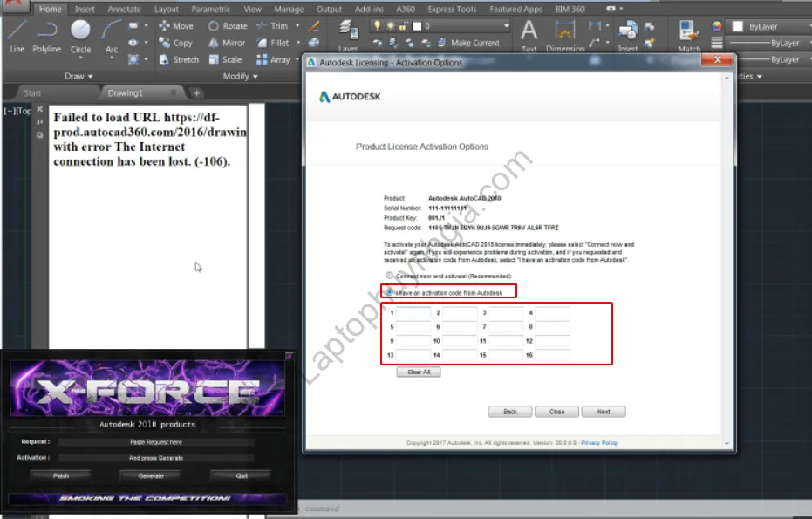The image size is (812, 519).
Task: Click Clear All in the activation dialog
Action: 419,372
